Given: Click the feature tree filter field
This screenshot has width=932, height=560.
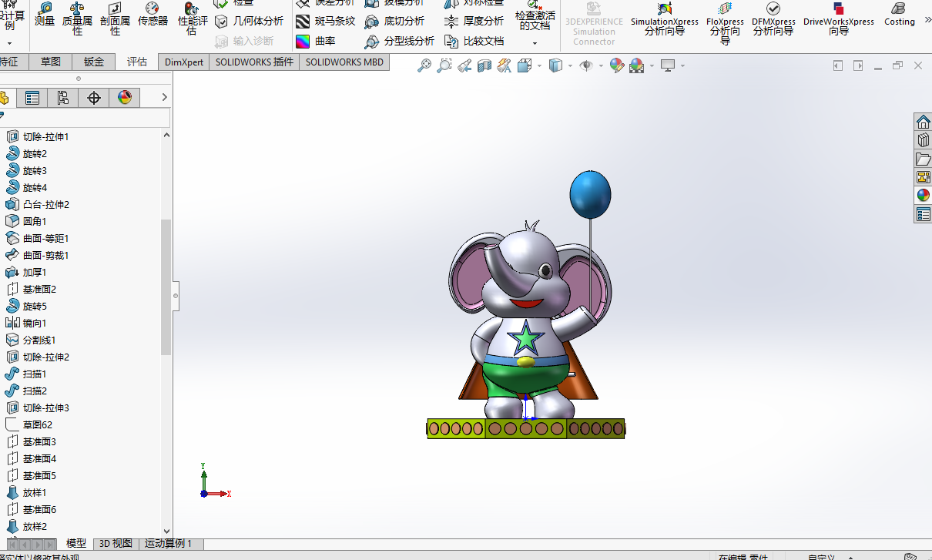Looking at the screenshot, I should coord(85,118).
